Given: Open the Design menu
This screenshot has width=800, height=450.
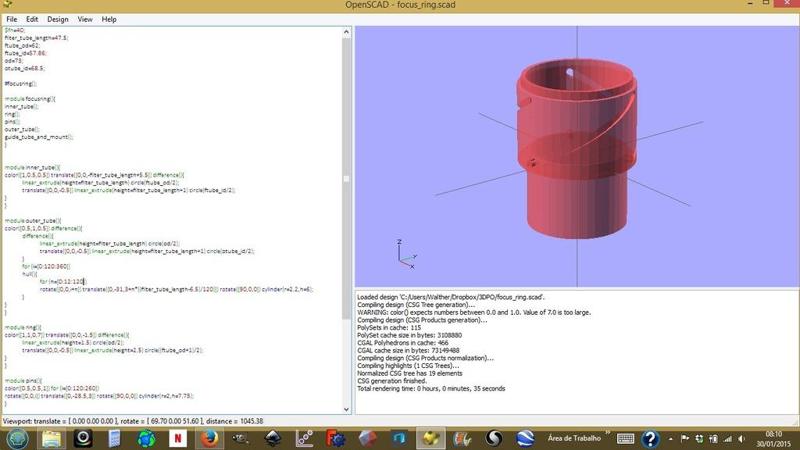Looking at the screenshot, I should [x=58, y=19].
